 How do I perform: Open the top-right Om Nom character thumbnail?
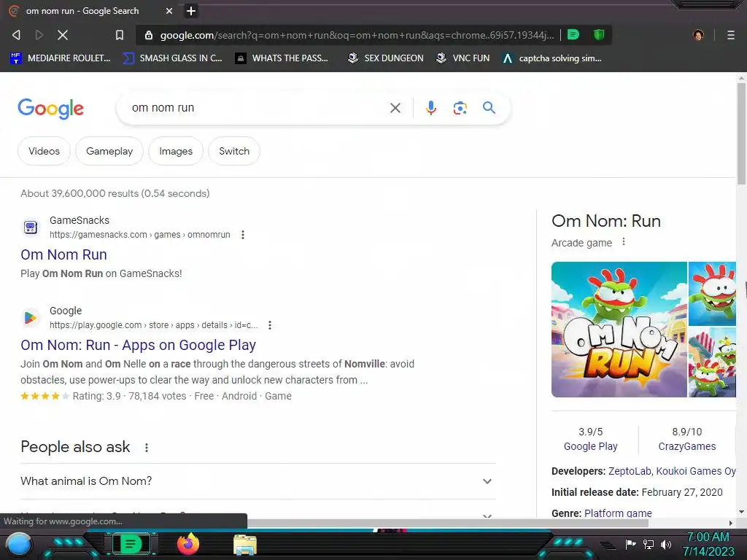click(712, 294)
